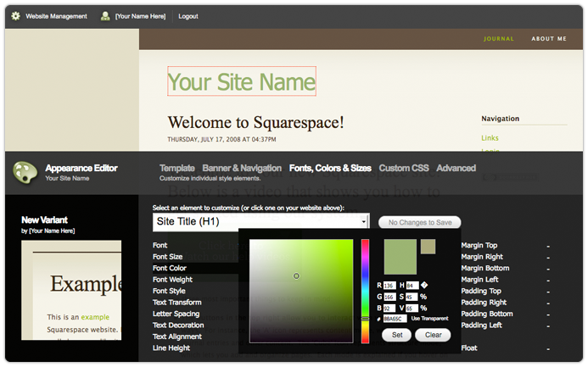Open the JOURNAL navigation item

click(x=499, y=39)
